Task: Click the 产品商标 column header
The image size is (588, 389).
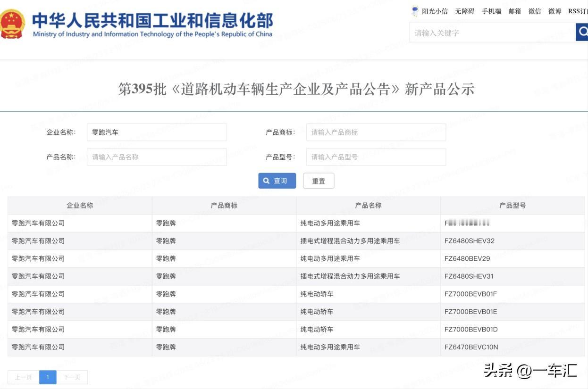Action: 224,206
